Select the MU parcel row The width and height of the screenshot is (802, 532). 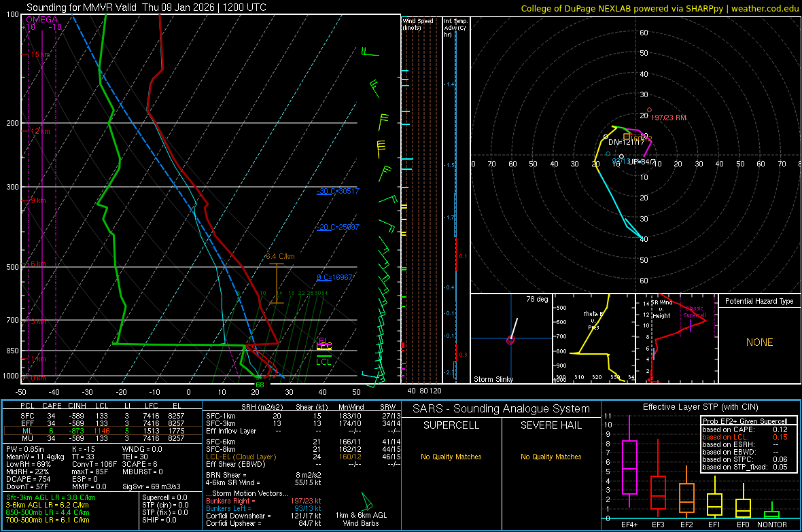click(103, 438)
